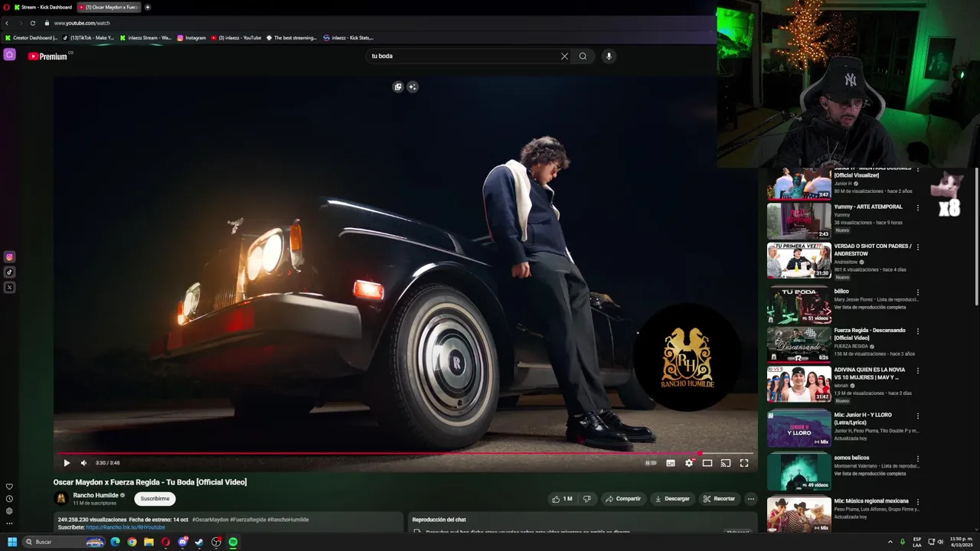This screenshot has width=980, height=551.
Task: Click the Recortar clip button
Action: click(x=719, y=499)
